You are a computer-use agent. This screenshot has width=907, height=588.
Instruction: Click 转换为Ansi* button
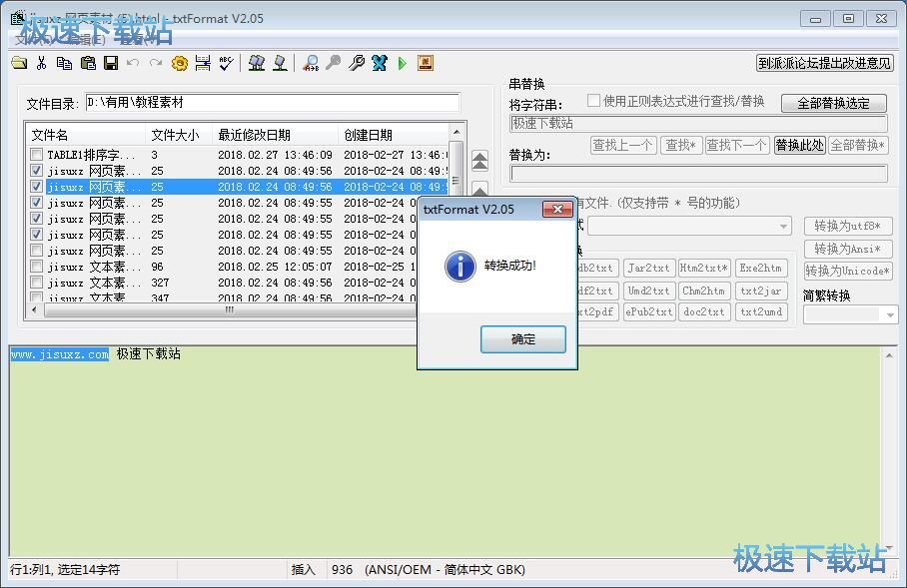(848, 249)
